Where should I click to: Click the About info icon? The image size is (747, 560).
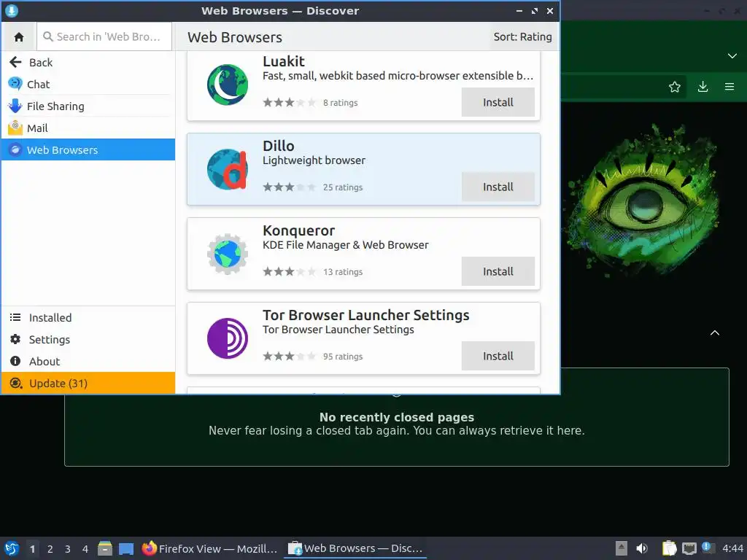(x=15, y=361)
